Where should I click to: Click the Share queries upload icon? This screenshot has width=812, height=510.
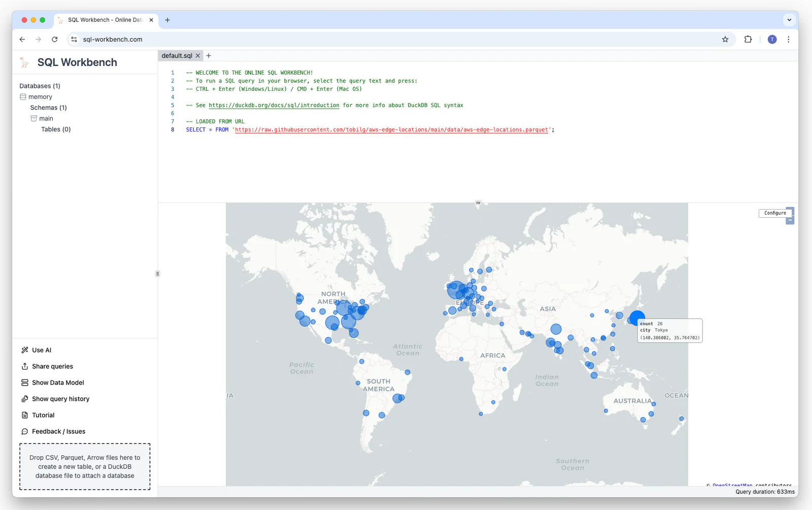coord(25,366)
